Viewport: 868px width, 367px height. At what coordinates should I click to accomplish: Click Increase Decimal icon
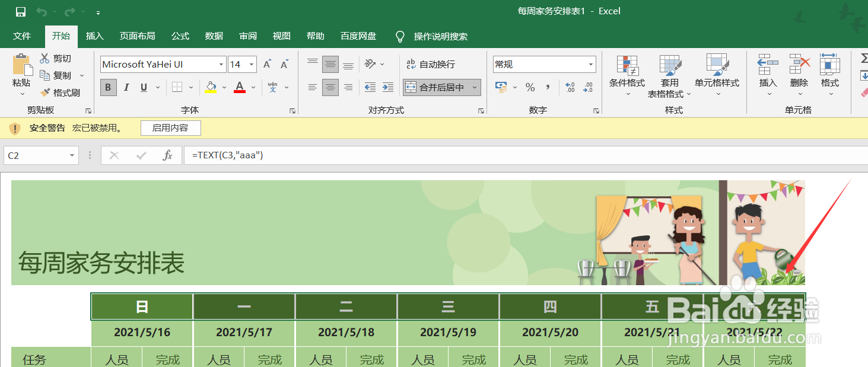point(569,87)
